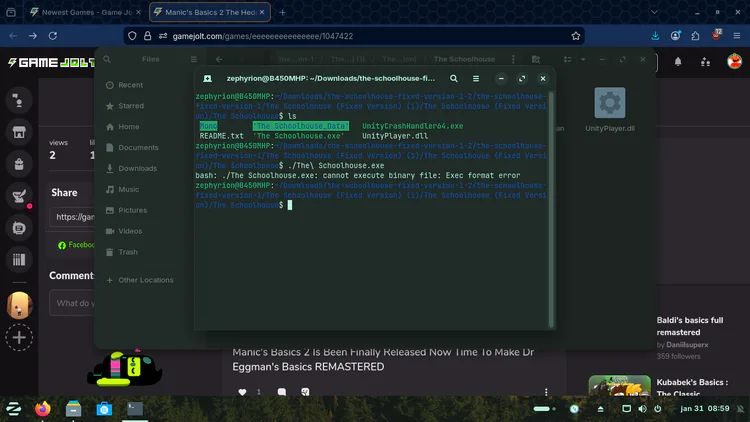Open Firefox application menu
Viewport: 750px width, 422px height.
(737, 36)
